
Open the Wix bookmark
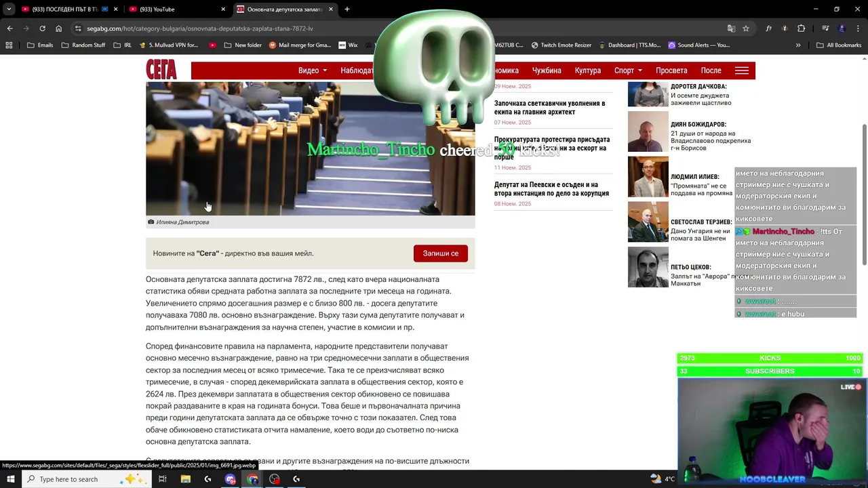click(348, 45)
